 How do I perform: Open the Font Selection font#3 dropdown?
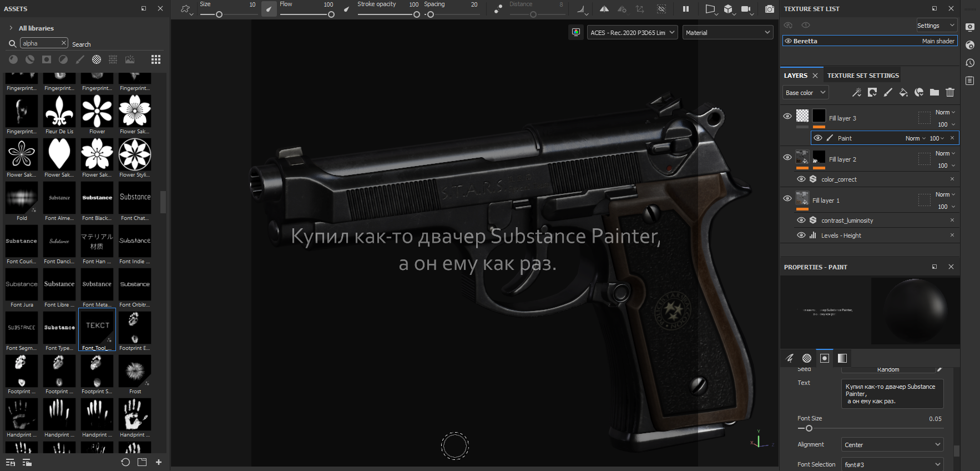click(x=892, y=464)
